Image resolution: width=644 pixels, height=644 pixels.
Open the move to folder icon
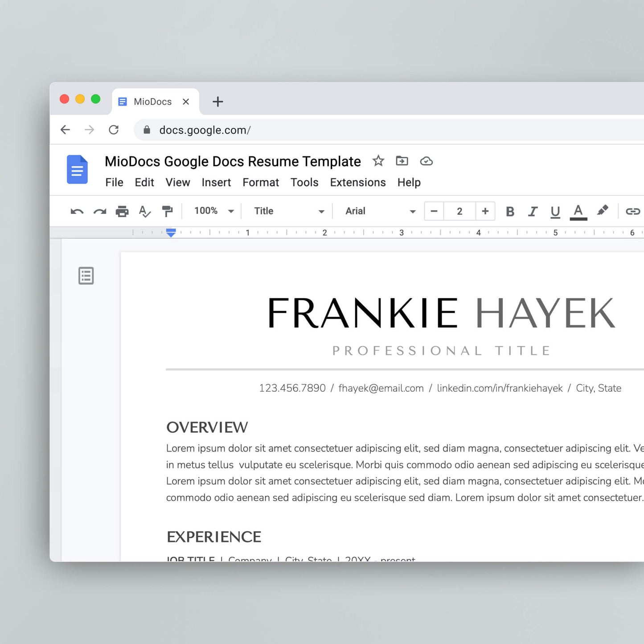point(402,161)
